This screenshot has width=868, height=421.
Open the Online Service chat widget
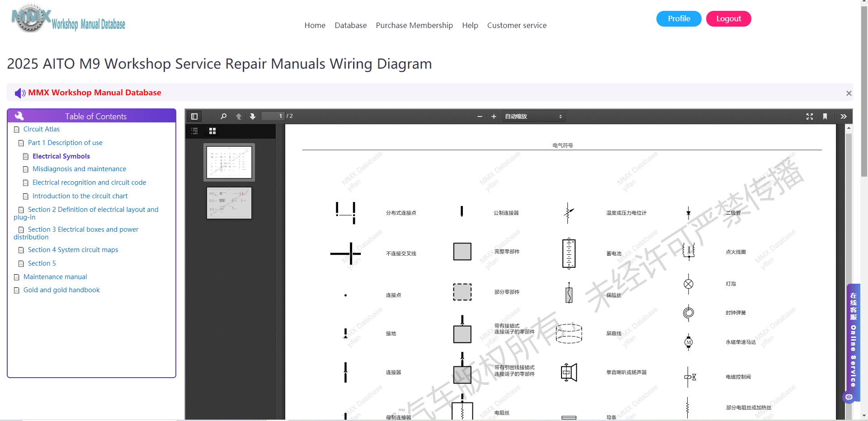[853, 343]
